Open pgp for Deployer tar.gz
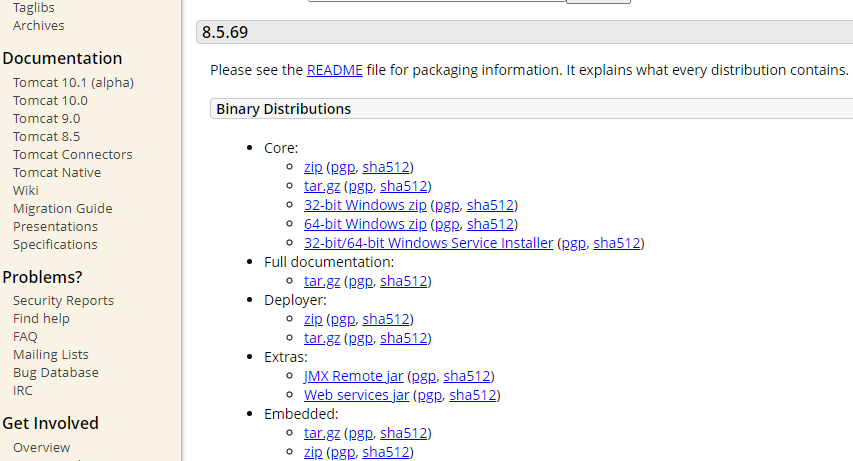Screen dimensions: 853x461 pos(361,338)
